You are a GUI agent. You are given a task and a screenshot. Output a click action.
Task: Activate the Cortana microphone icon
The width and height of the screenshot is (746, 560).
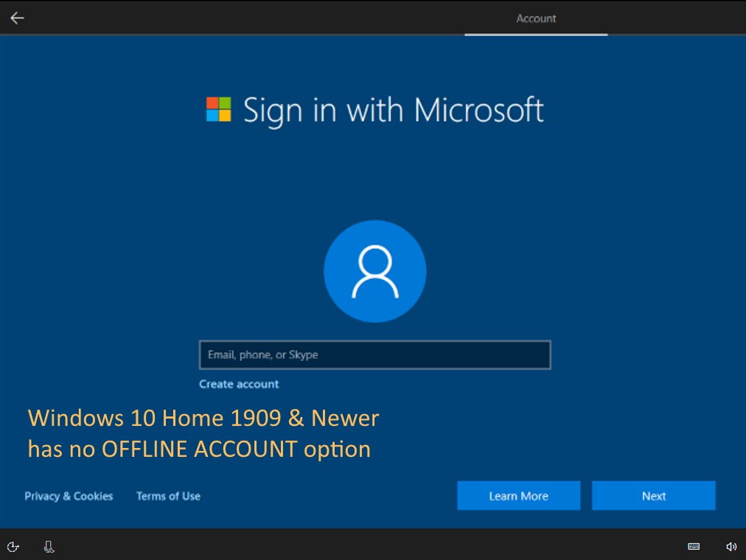49,547
